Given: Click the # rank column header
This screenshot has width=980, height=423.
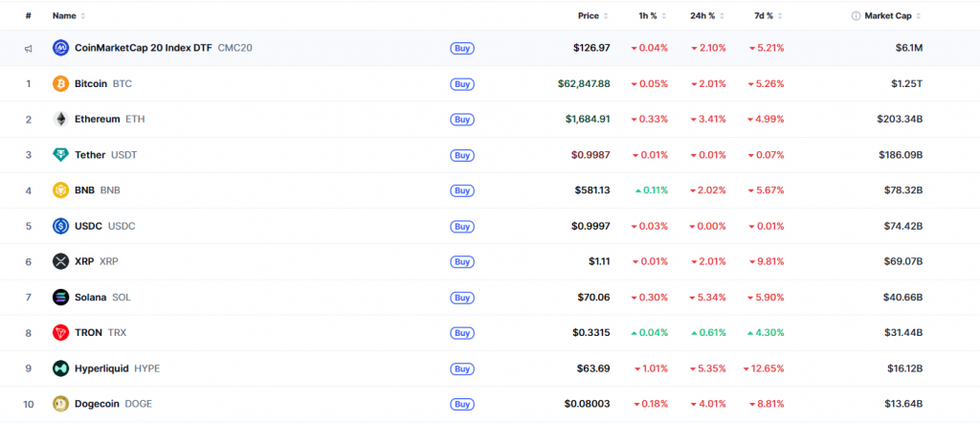Looking at the screenshot, I should click(x=28, y=15).
